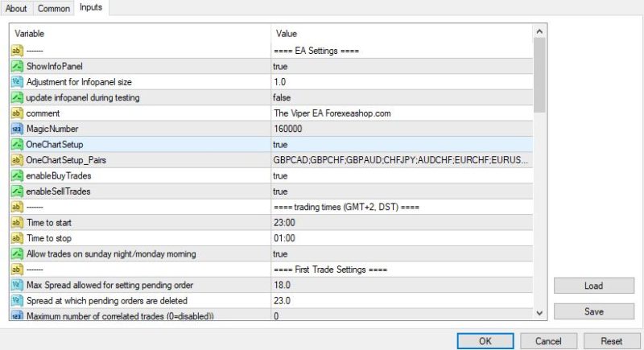Confirm settings with the OK button
644x350 pixels.
(x=485, y=341)
